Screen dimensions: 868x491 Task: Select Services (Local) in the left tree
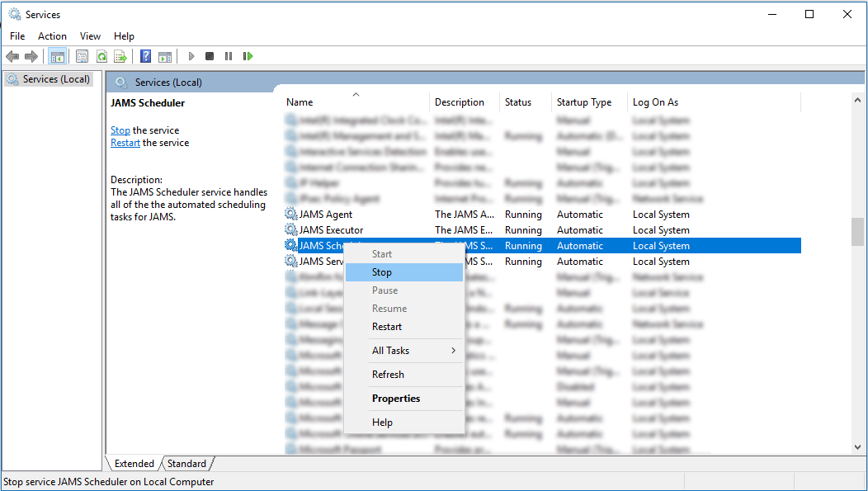(x=48, y=78)
